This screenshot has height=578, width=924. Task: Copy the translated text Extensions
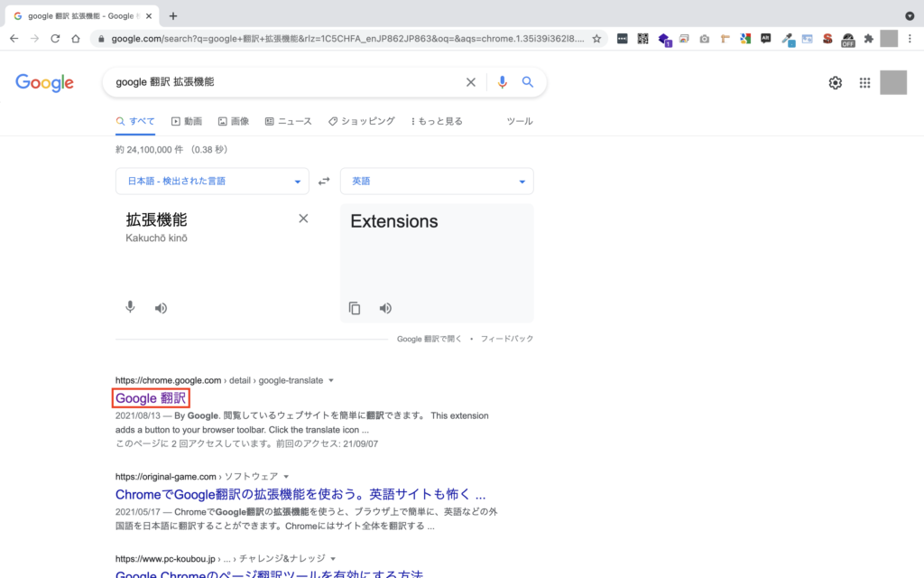[x=354, y=308]
